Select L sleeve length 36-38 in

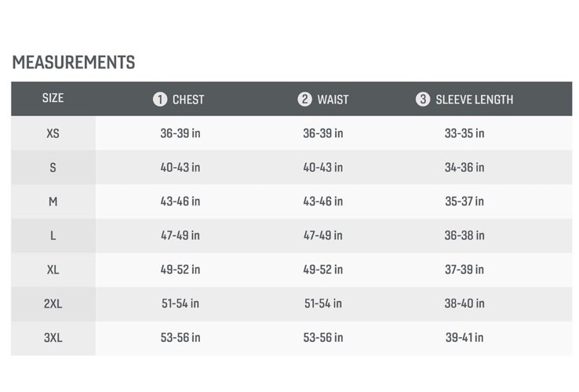(x=464, y=235)
